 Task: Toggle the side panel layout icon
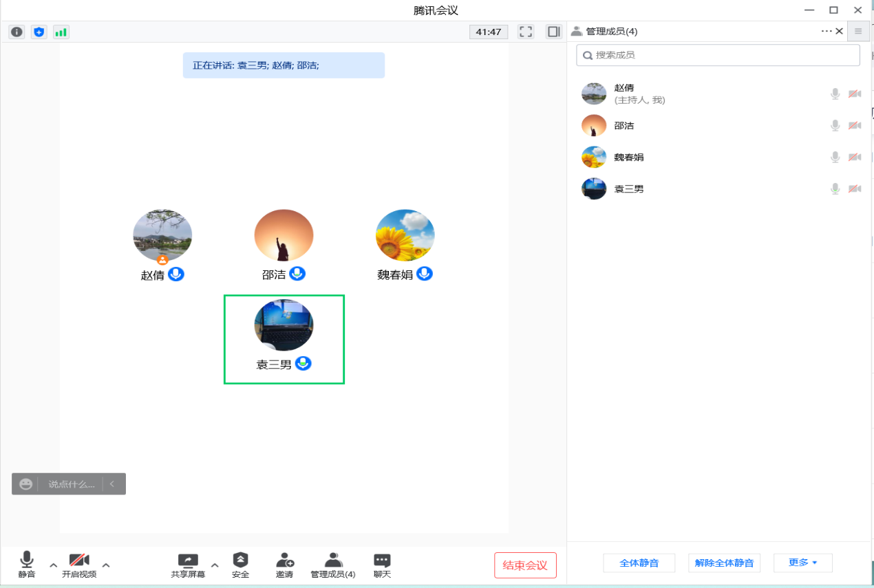tap(553, 32)
